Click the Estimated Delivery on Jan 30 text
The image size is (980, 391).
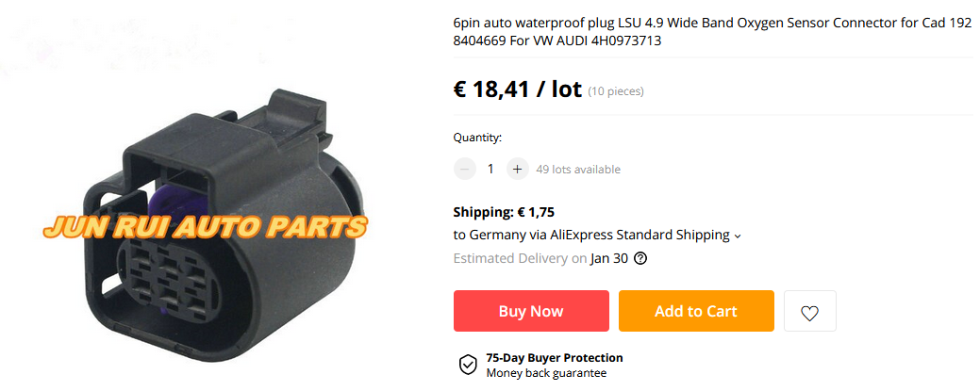(x=540, y=258)
